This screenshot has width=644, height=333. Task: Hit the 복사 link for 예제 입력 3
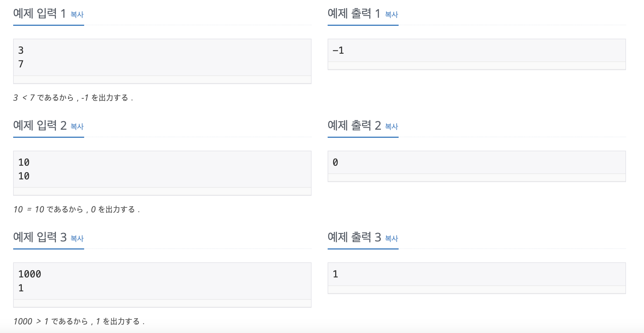point(77,238)
